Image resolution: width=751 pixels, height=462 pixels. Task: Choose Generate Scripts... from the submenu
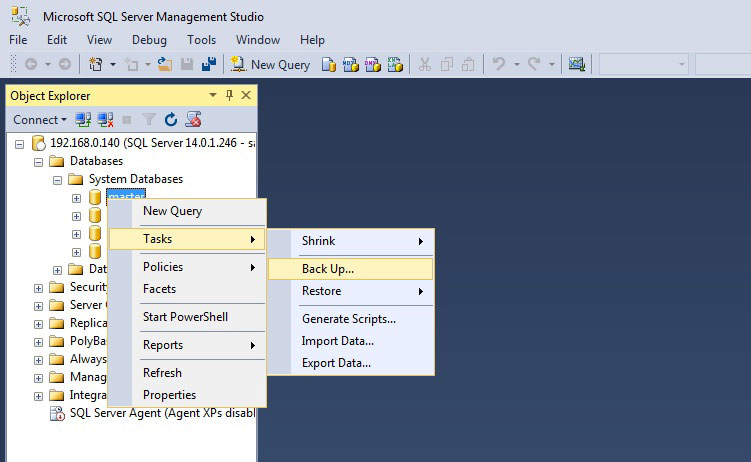point(349,319)
